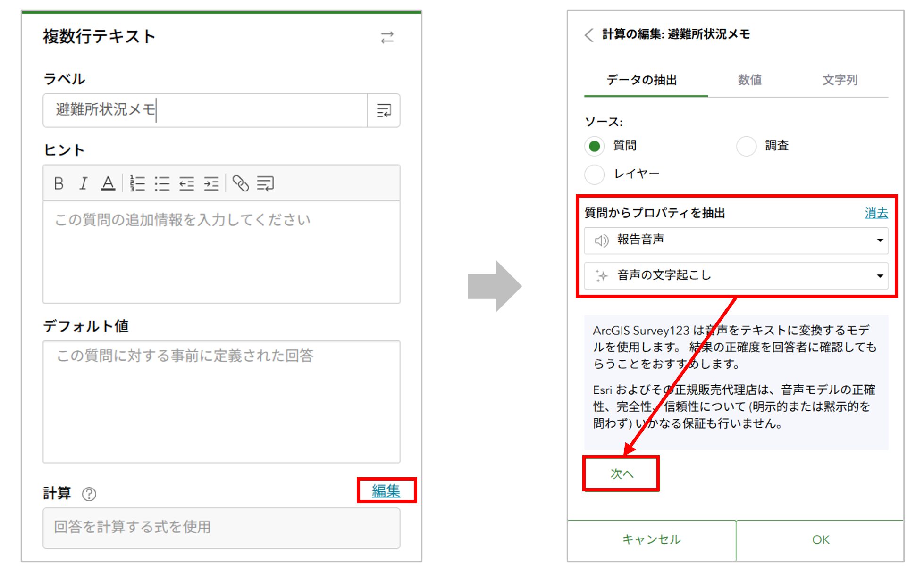Image resolution: width=924 pixels, height=572 pixels.
Task: Expand the 報告音声 question dropdown
Action: (736, 240)
